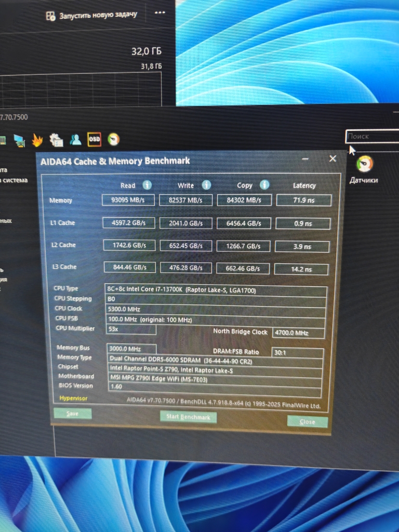The height and width of the screenshot is (532, 399).
Task: Click L3 Cache latency 14.2 ns
Action: [301, 269]
